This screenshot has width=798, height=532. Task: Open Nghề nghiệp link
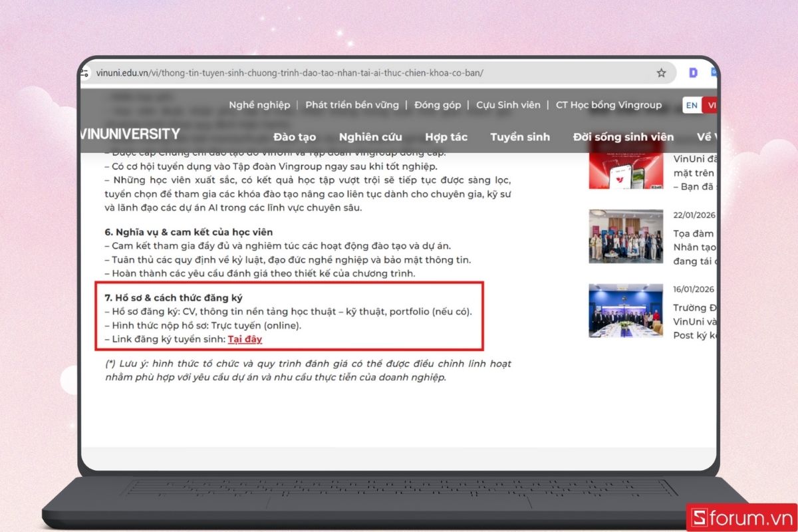coord(259,105)
